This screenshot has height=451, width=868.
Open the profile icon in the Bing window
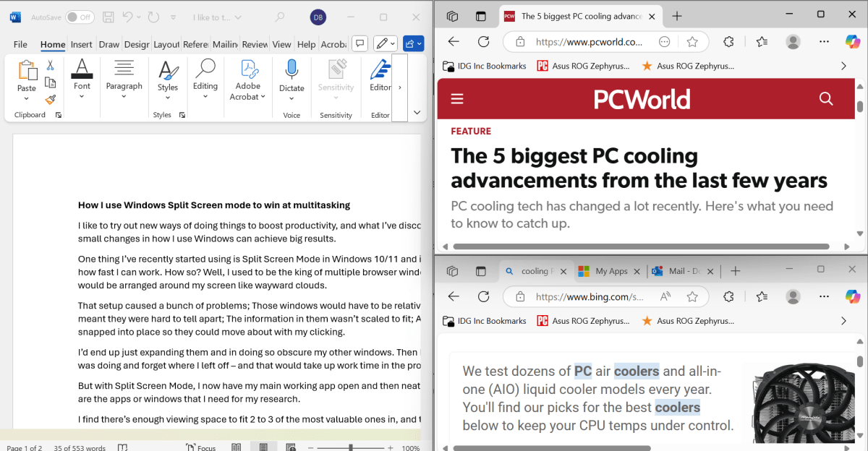[793, 296]
